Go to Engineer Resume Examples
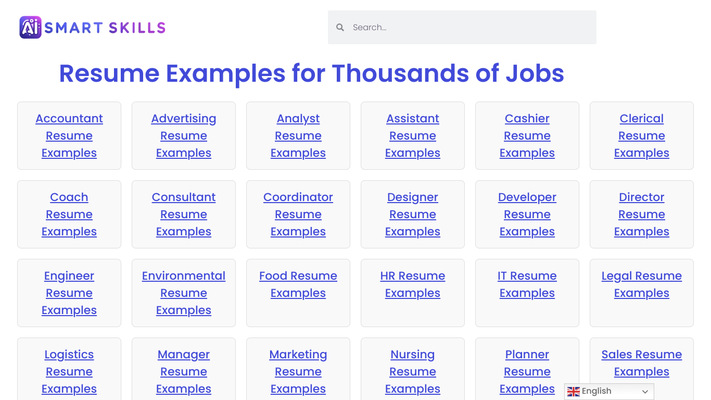The width and height of the screenshot is (711, 400). point(69,293)
